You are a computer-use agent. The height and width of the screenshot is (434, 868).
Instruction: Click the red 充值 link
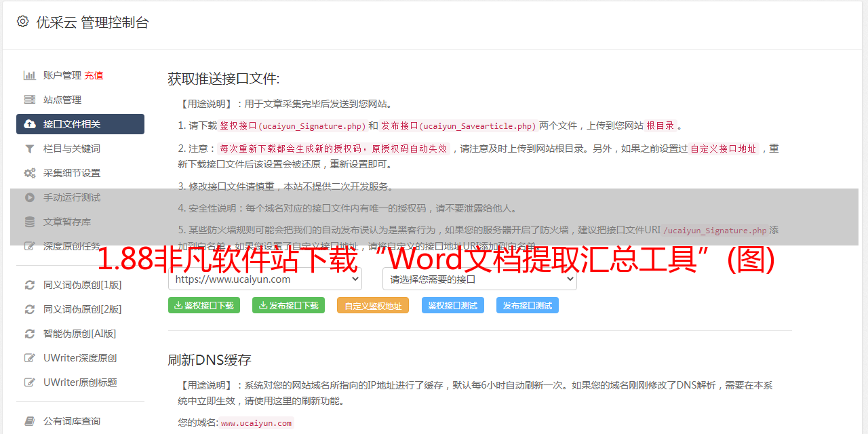(94, 75)
